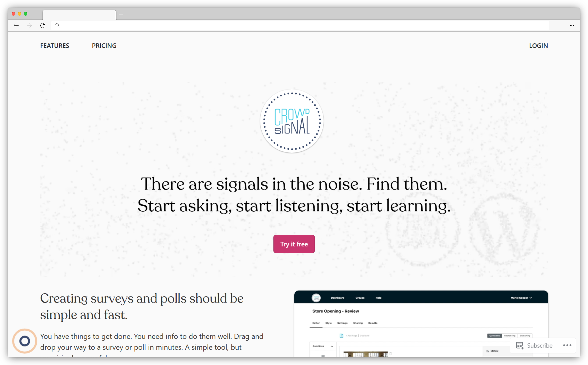This screenshot has width=588, height=365.
Task: Click the Results tab icon in survey
Action: (x=373, y=323)
